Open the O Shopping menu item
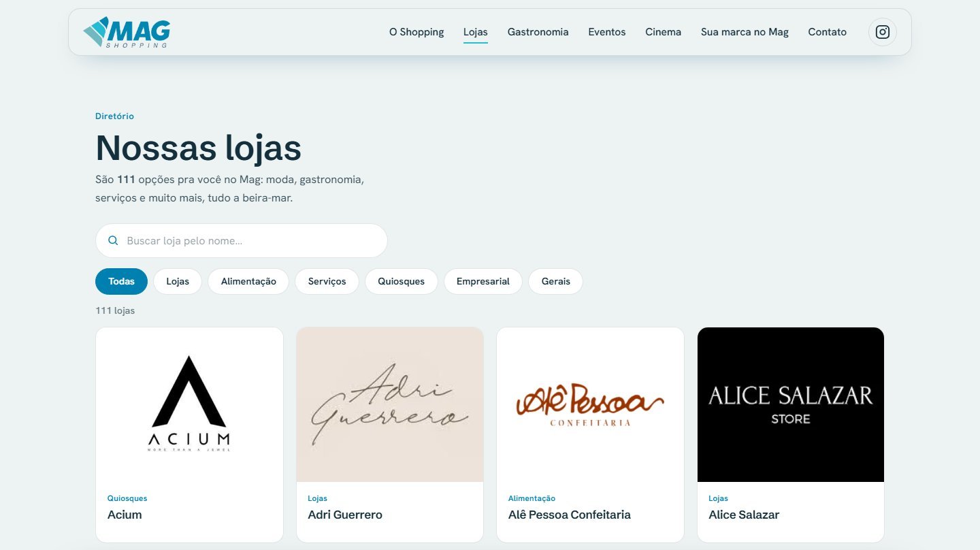The width and height of the screenshot is (980, 550). click(x=416, y=32)
